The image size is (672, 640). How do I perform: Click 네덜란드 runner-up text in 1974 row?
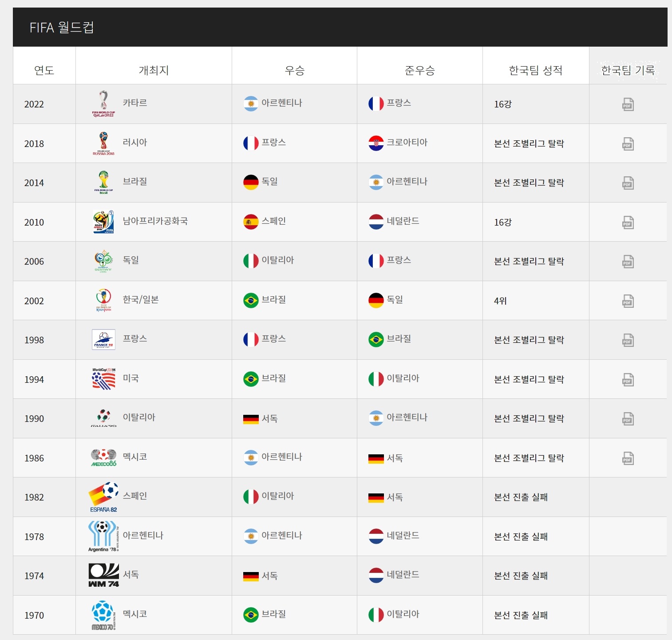click(403, 575)
